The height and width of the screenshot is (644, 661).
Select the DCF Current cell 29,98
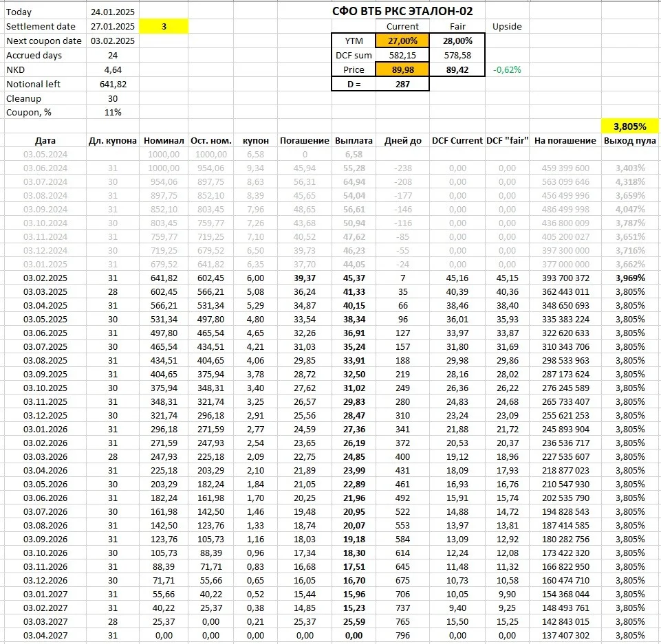[x=457, y=361]
